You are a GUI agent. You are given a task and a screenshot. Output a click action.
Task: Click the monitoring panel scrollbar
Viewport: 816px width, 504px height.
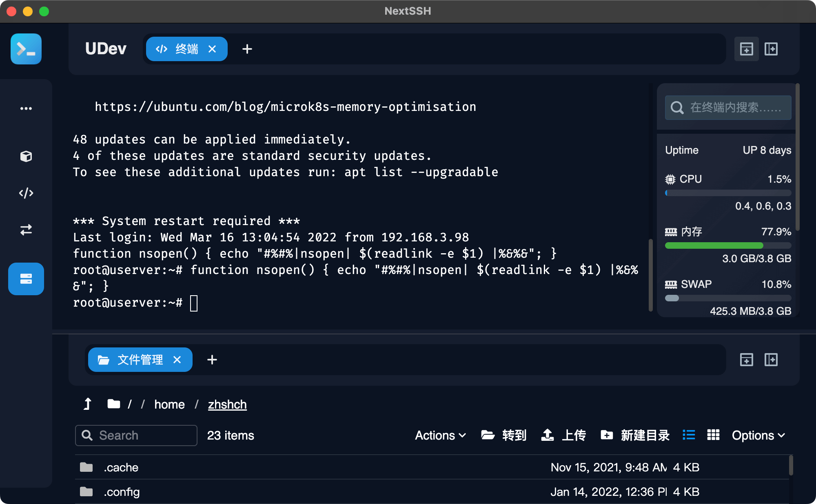click(797, 157)
